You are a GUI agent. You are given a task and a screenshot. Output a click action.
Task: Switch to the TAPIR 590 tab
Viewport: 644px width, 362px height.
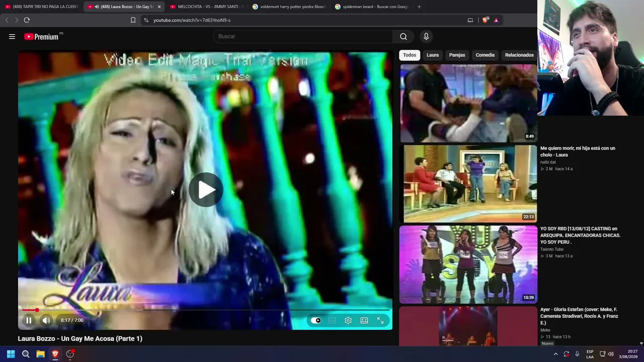(41, 7)
